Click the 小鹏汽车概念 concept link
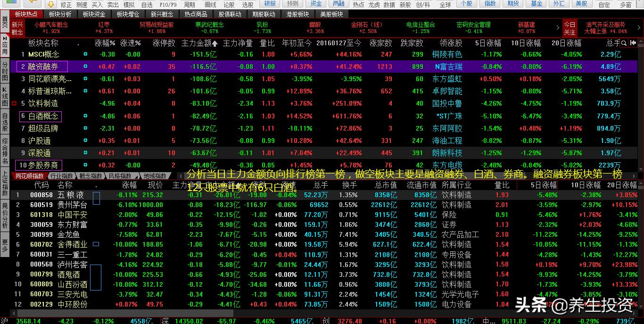 [x=51, y=25]
